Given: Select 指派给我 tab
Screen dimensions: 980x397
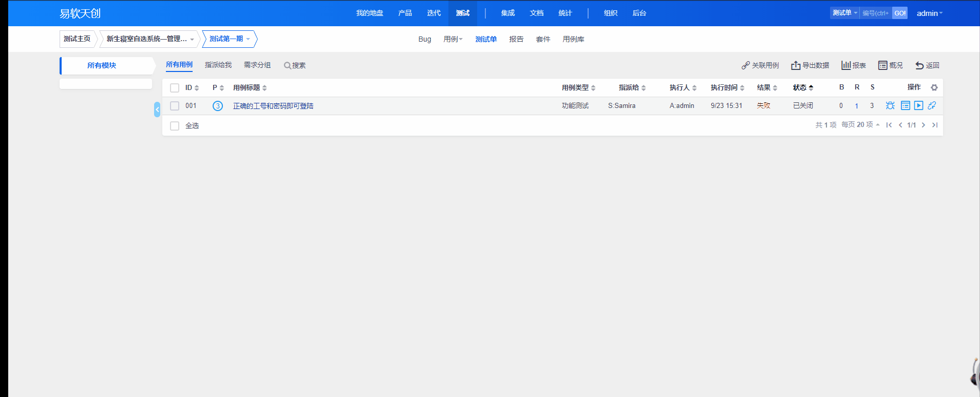Looking at the screenshot, I should [218, 65].
